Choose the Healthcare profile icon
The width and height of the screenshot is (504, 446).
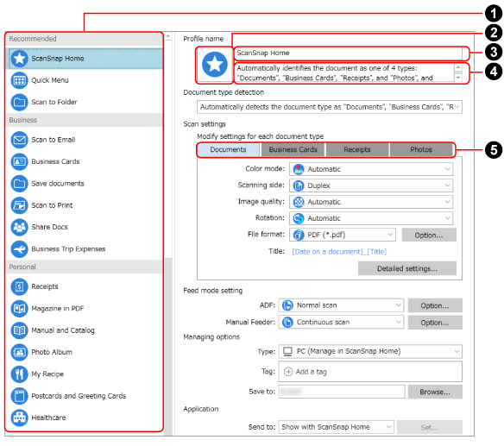point(19,418)
